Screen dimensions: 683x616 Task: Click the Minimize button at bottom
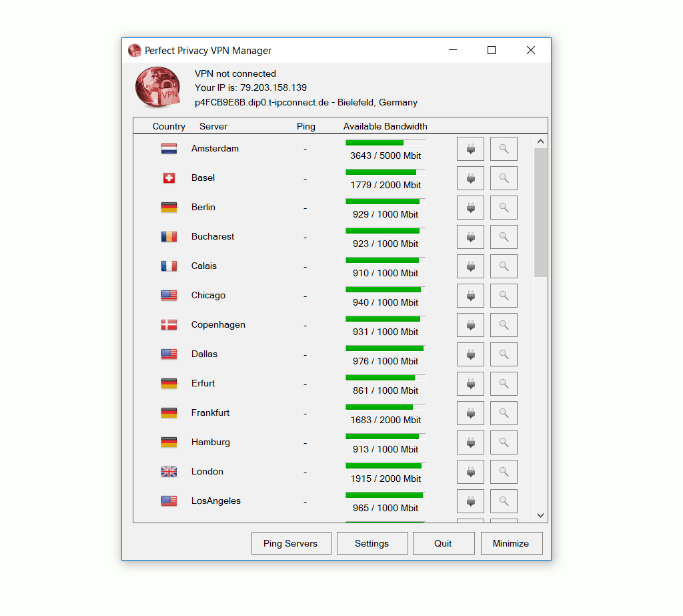pos(512,543)
